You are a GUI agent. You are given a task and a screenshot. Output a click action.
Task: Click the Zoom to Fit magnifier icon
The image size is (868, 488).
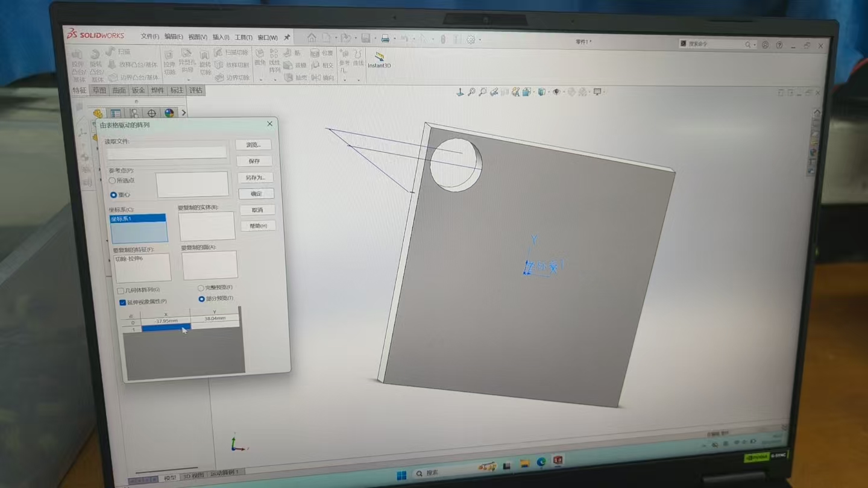click(471, 92)
